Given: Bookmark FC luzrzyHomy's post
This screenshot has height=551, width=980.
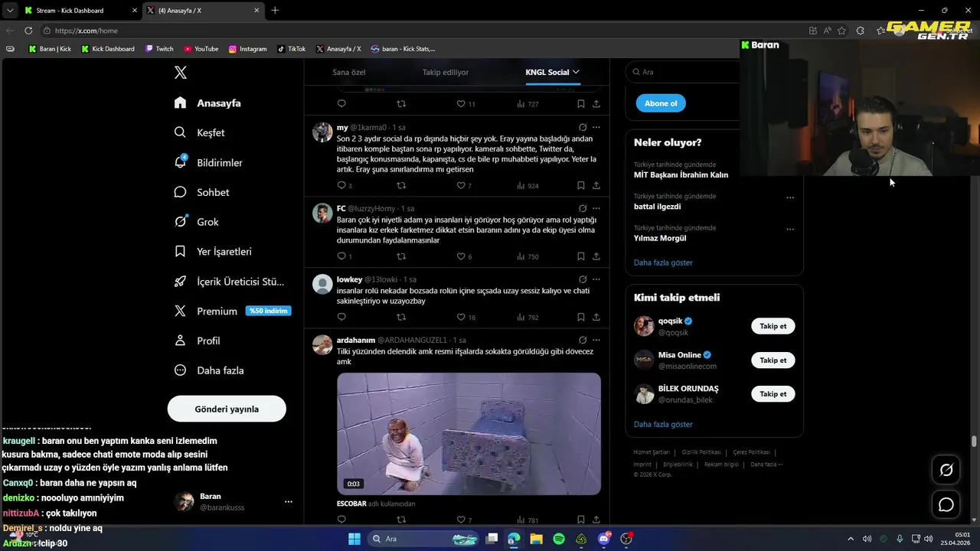Looking at the screenshot, I should point(580,256).
